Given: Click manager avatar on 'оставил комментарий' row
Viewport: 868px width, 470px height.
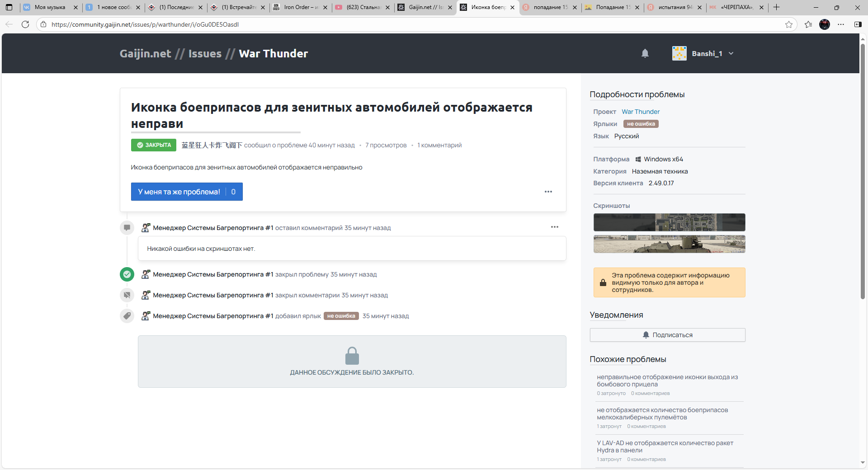Looking at the screenshot, I should tap(146, 227).
